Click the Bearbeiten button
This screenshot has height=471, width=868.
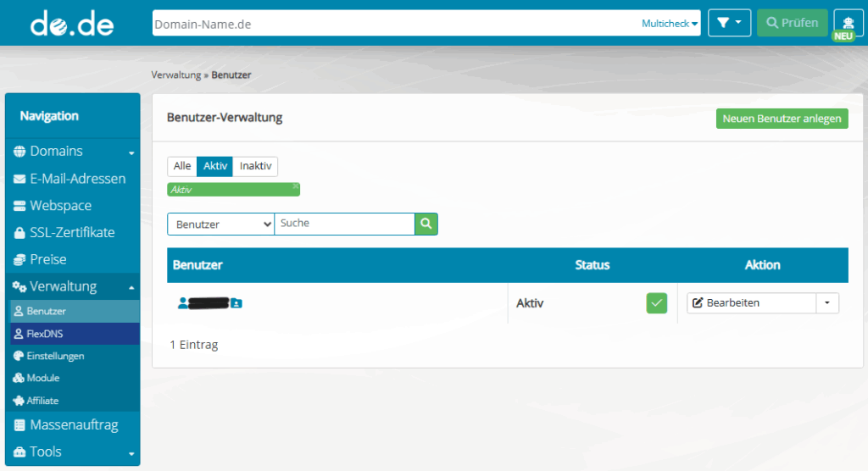tap(751, 303)
